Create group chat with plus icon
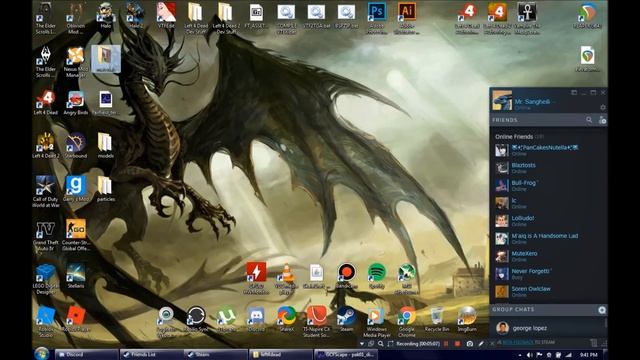This screenshot has width=640, height=360. point(602,310)
